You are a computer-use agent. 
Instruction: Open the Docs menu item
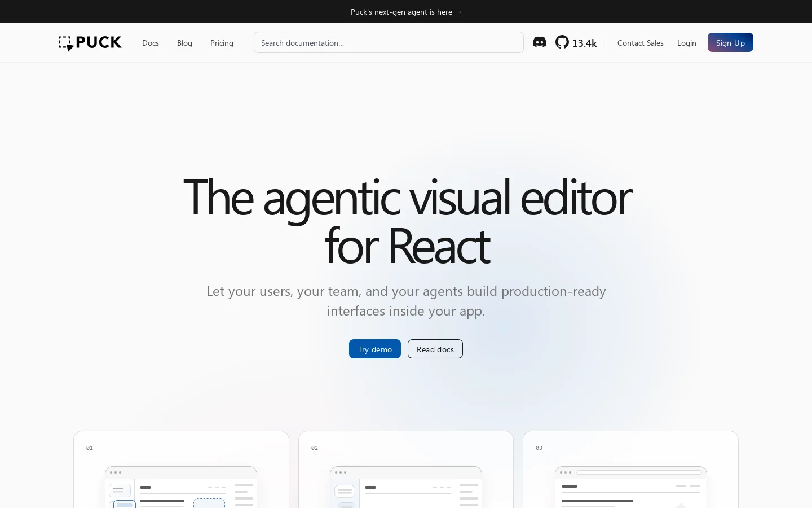click(x=151, y=43)
